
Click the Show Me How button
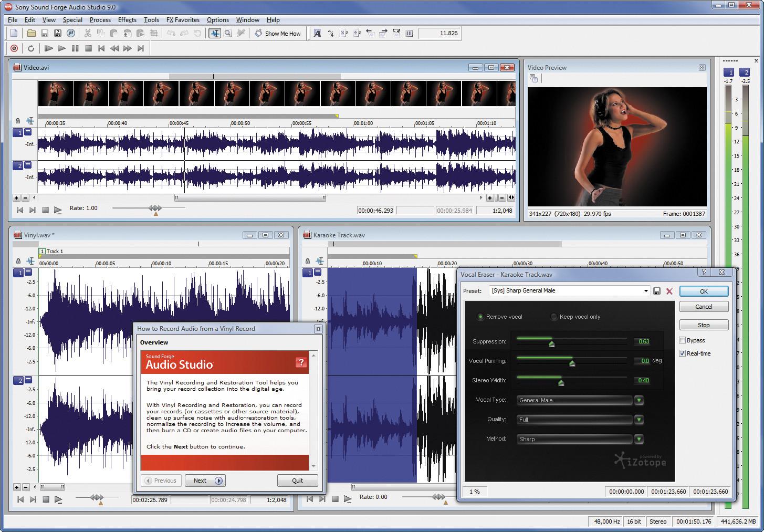click(278, 33)
